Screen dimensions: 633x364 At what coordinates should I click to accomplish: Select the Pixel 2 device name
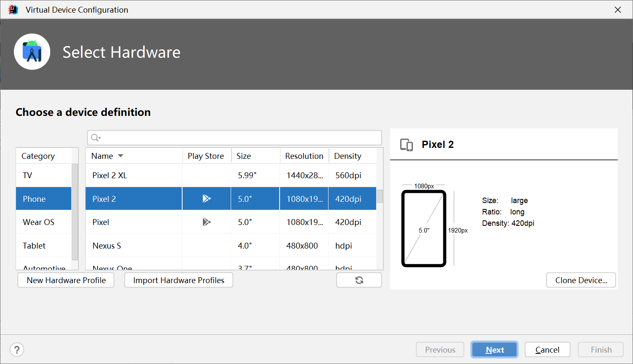[104, 199]
